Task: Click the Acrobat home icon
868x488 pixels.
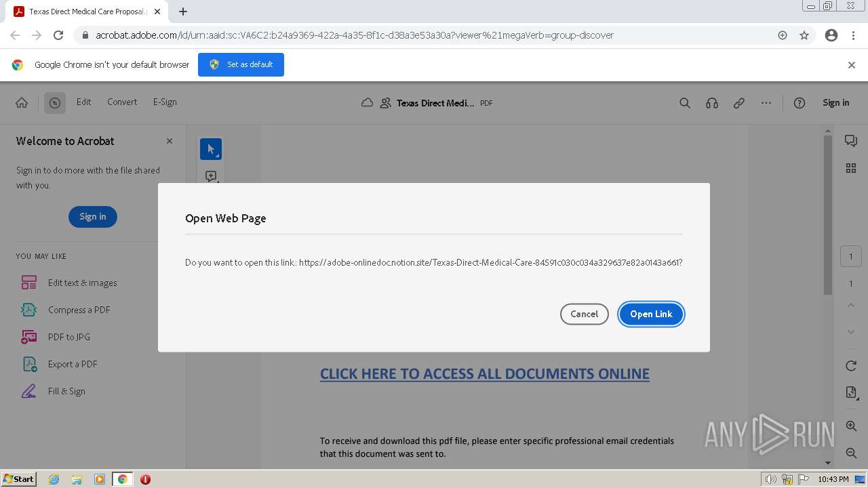Action: click(x=22, y=102)
